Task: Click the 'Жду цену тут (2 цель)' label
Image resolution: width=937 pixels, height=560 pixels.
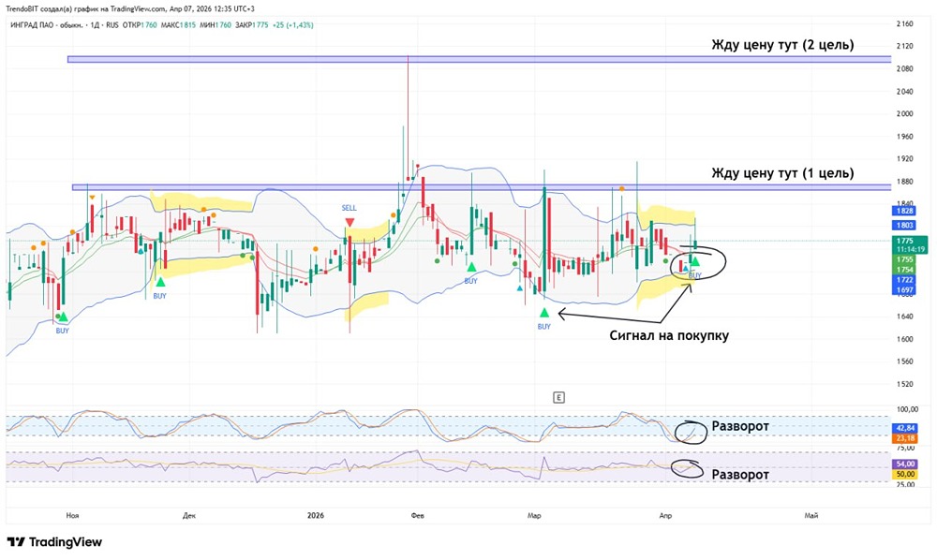Action: [782, 45]
